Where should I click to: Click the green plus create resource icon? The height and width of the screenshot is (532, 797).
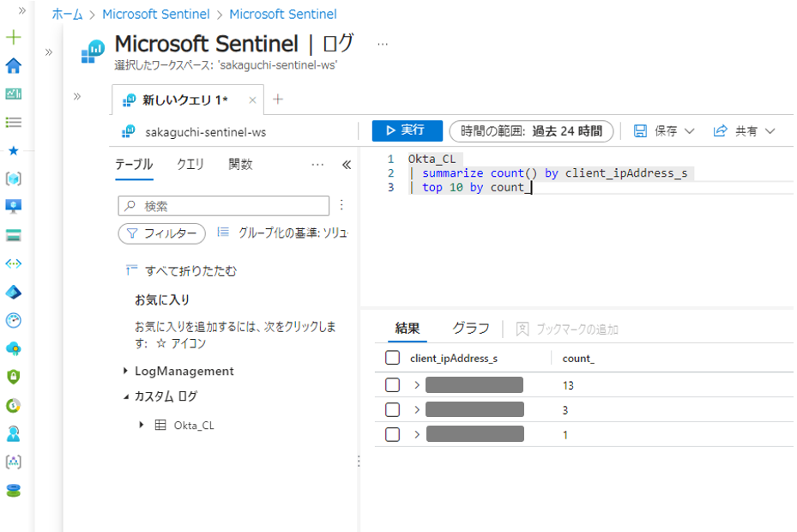(x=13, y=38)
